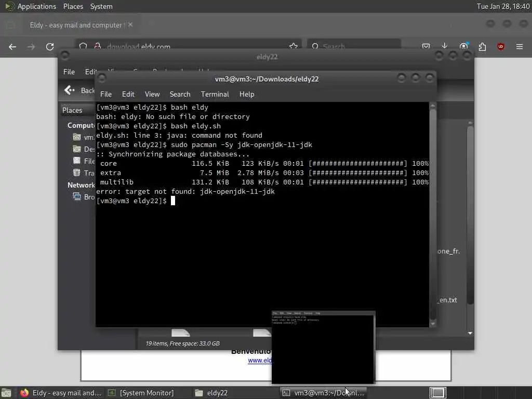Click the download.eldy.com address bar

[x=188, y=46]
